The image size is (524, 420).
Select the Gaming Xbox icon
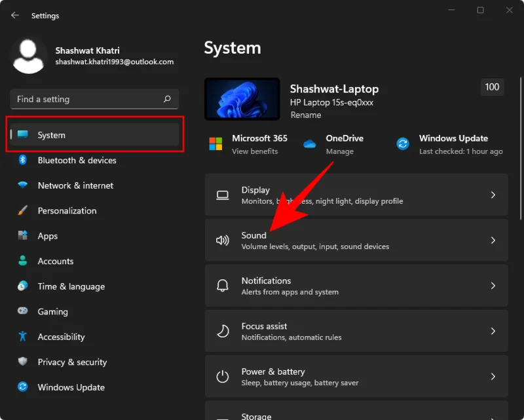tap(22, 311)
